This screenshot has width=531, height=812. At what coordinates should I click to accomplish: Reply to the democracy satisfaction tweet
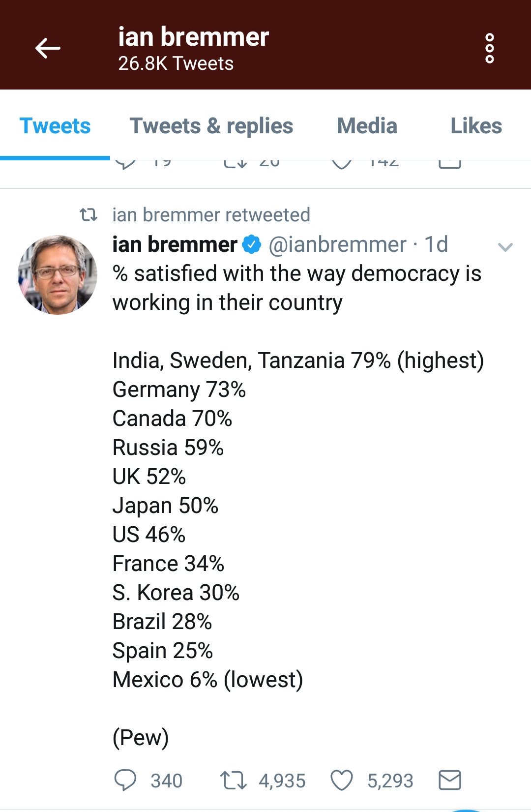tap(125, 780)
